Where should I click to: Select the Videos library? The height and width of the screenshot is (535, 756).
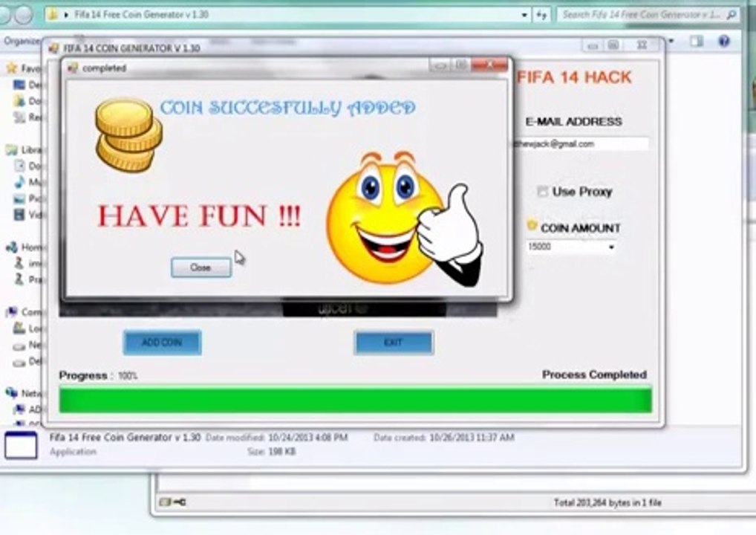coord(27,214)
